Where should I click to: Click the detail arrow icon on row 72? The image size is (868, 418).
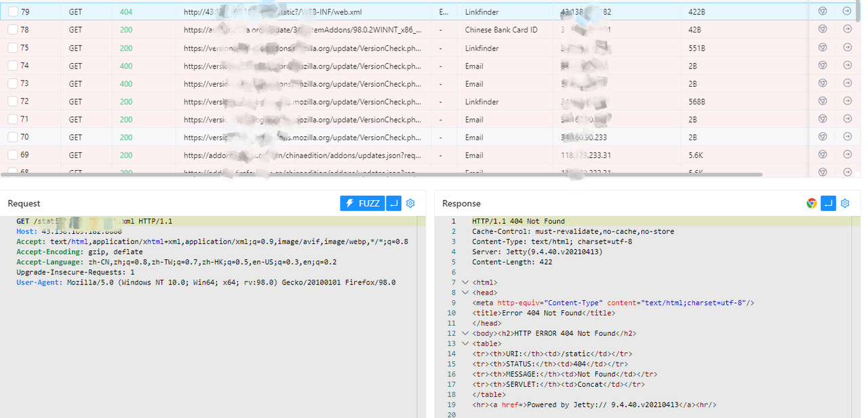(847, 101)
